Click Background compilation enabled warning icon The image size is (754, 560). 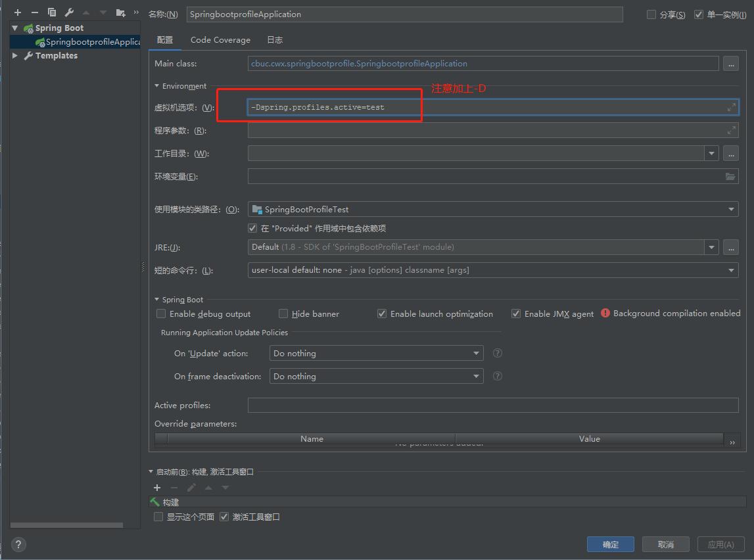coord(605,313)
